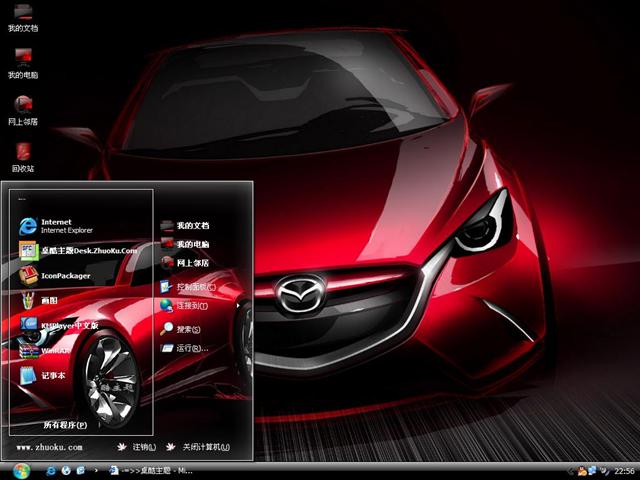Click the 回收站 desktop icon
640x480 pixels.
tap(23, 157)
